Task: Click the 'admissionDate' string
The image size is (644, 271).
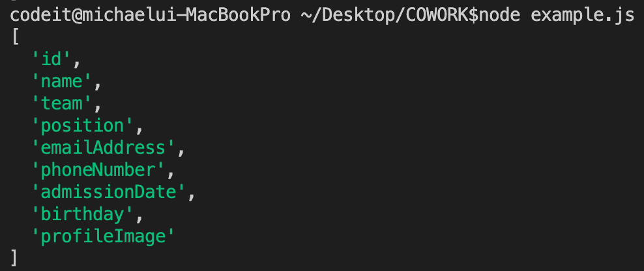Action: tap(110, 192)
